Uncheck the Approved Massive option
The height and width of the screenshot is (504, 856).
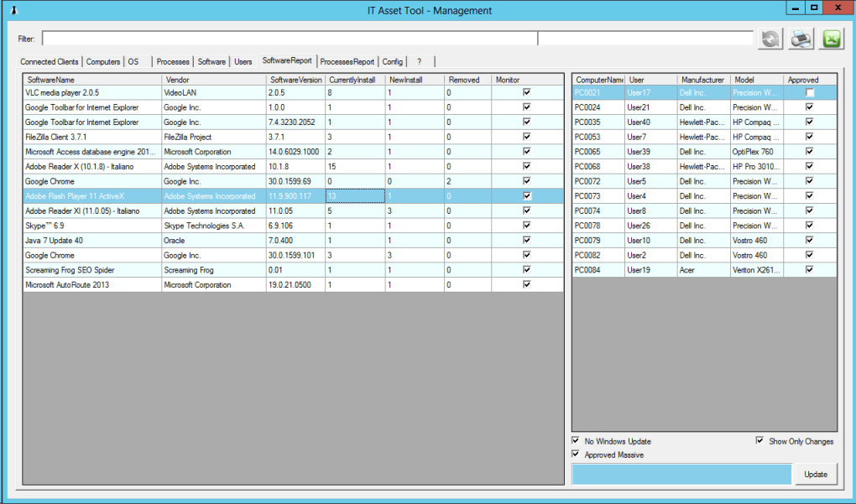pos(576,455)
